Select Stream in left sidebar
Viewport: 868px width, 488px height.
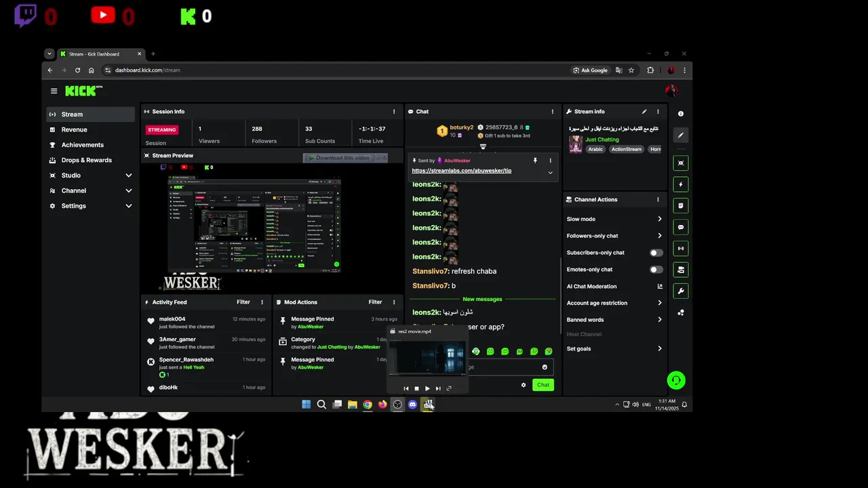pos(91,115)
